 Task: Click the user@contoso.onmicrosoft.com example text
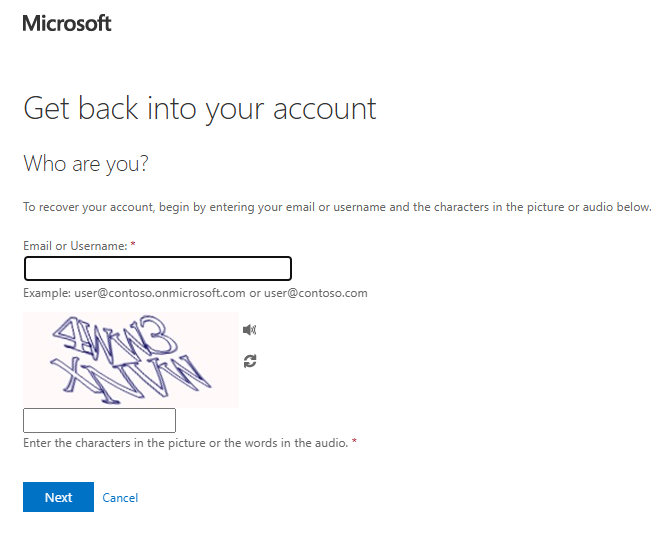(160, 293)
